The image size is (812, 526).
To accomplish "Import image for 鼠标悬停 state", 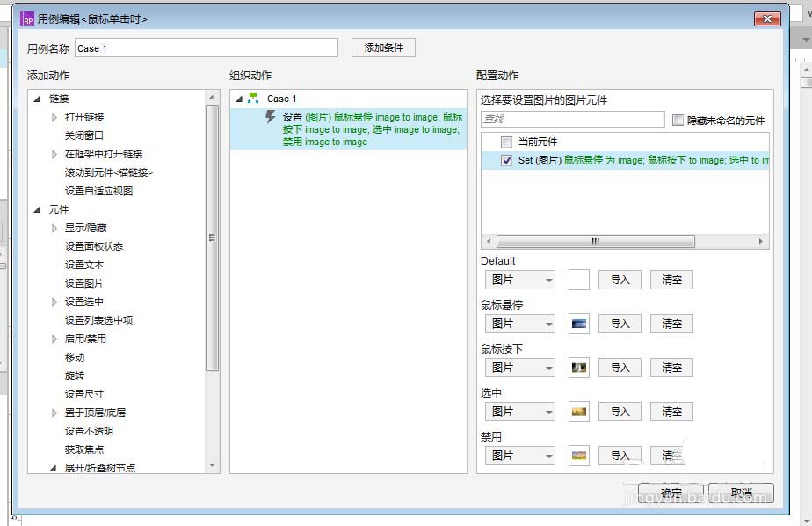I will 620,324.
